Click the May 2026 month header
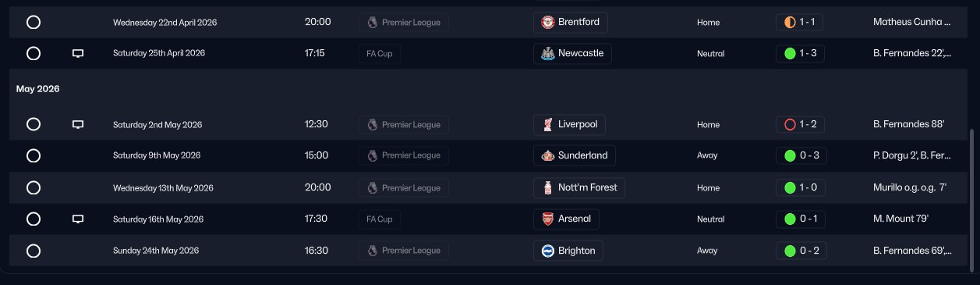Screen dimensions: 980x285 tap(38, 89)
